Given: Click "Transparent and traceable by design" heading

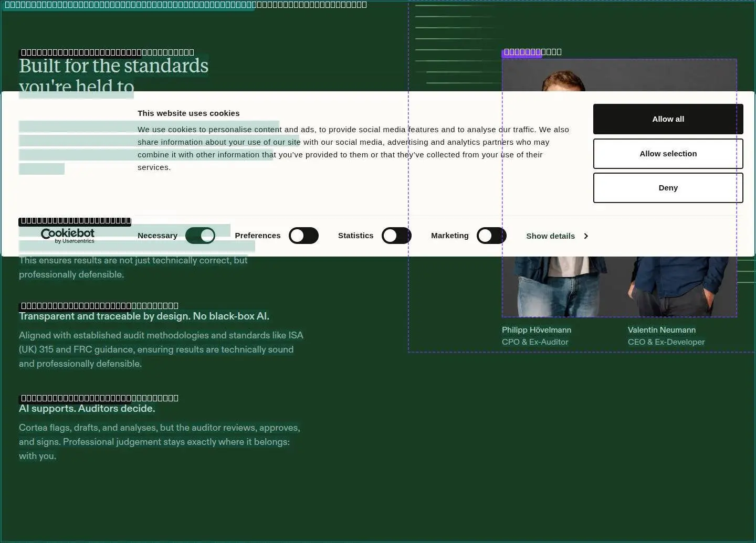Looking at the screenshot, I should click(x=144, y=316).
